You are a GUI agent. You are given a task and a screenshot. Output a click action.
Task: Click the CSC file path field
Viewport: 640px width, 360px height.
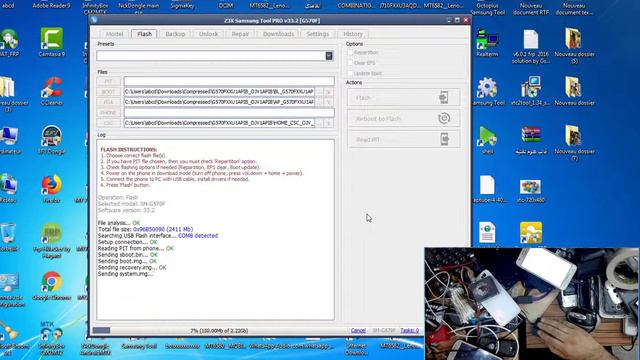point(219,123)
